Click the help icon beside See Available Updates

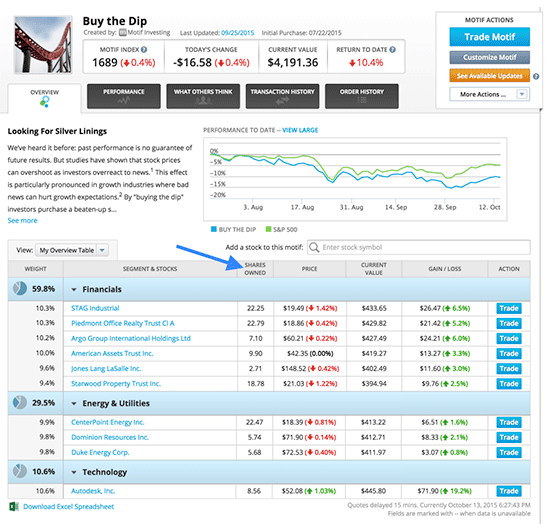tap(536, 76)
